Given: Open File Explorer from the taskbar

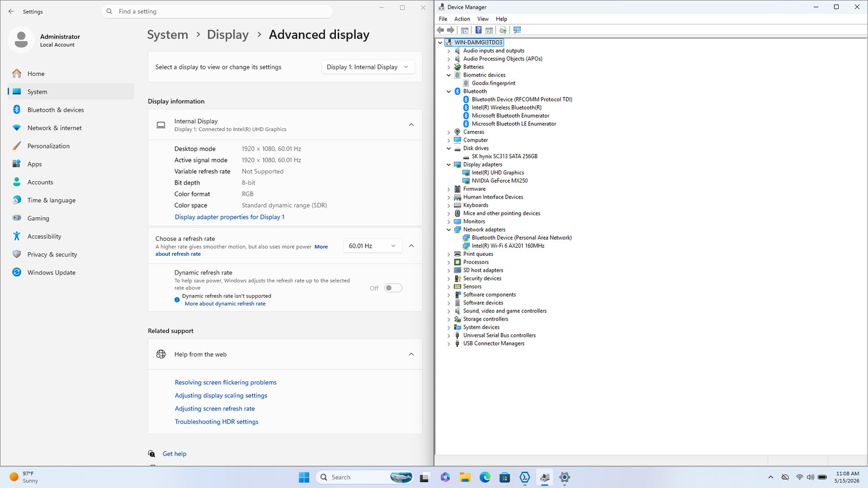Looking at the screenshot, I should pyautogui.click(x=465, y=477).
